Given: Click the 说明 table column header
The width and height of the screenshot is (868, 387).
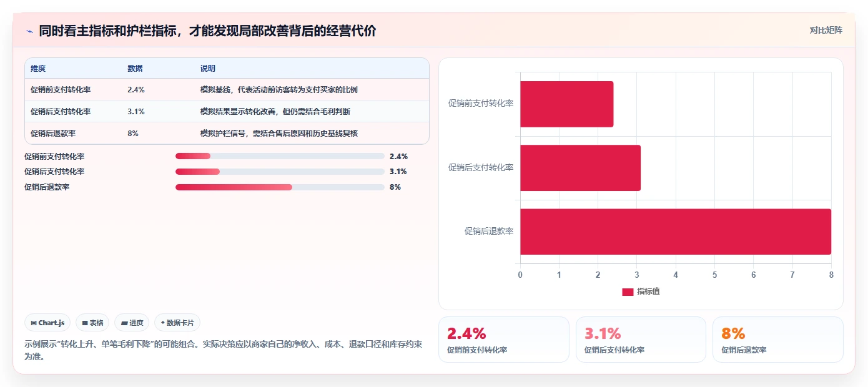Looking at the screenshot, I should click(207, 69).
